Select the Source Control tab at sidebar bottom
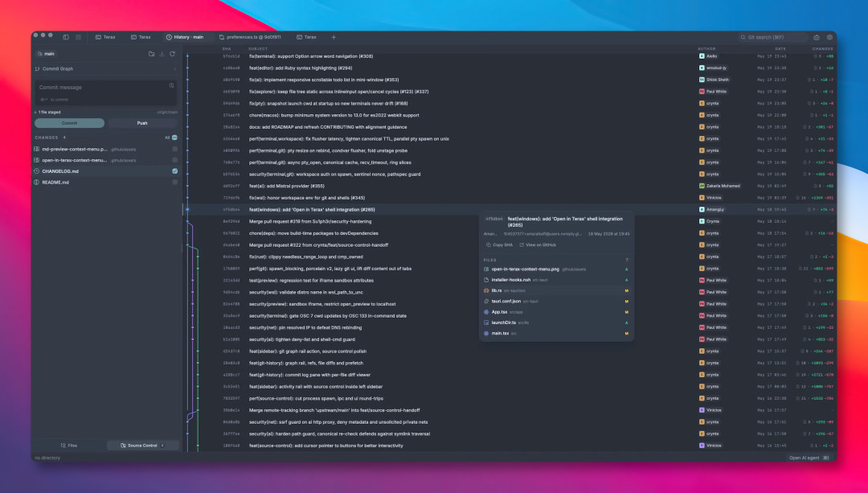868x493 pixels. tap(143, 446)
